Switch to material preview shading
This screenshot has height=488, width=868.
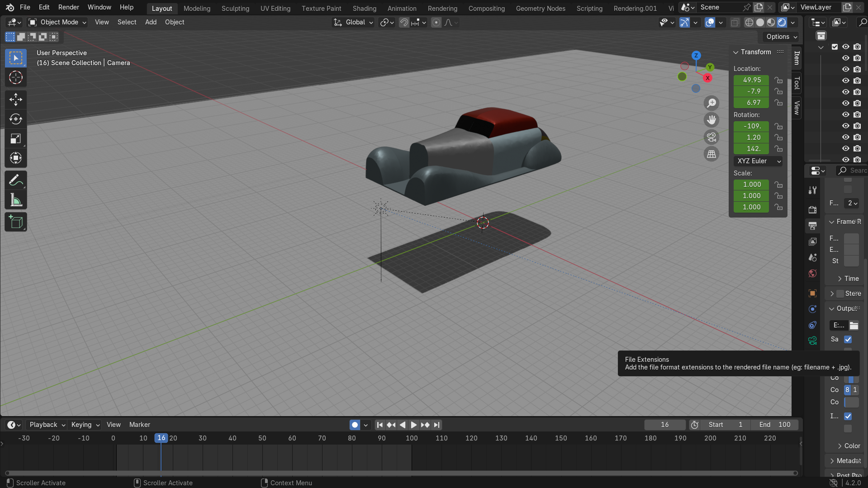coord(771,22)
